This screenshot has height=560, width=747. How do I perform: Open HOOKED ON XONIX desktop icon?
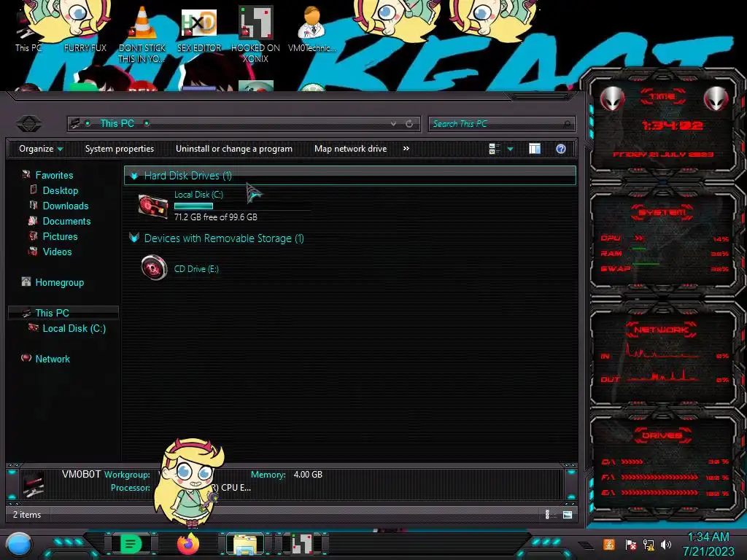pyautogui.click(x=255, y=34)
